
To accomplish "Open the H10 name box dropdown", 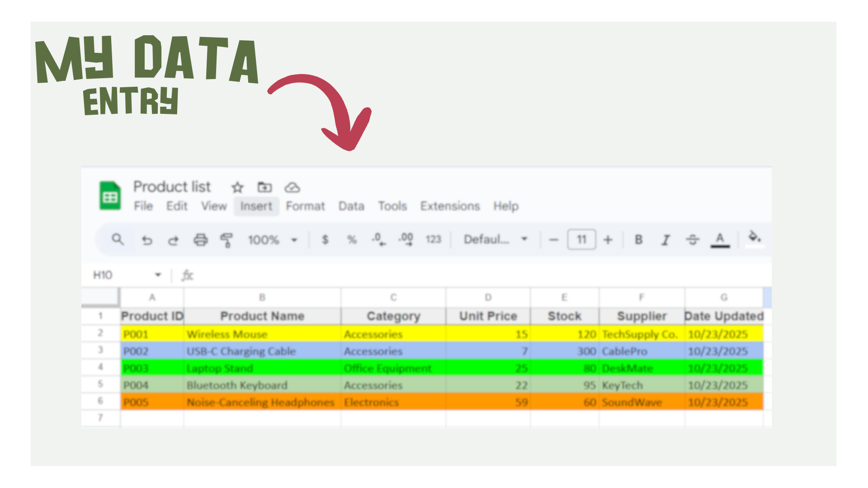I will 158,275.
